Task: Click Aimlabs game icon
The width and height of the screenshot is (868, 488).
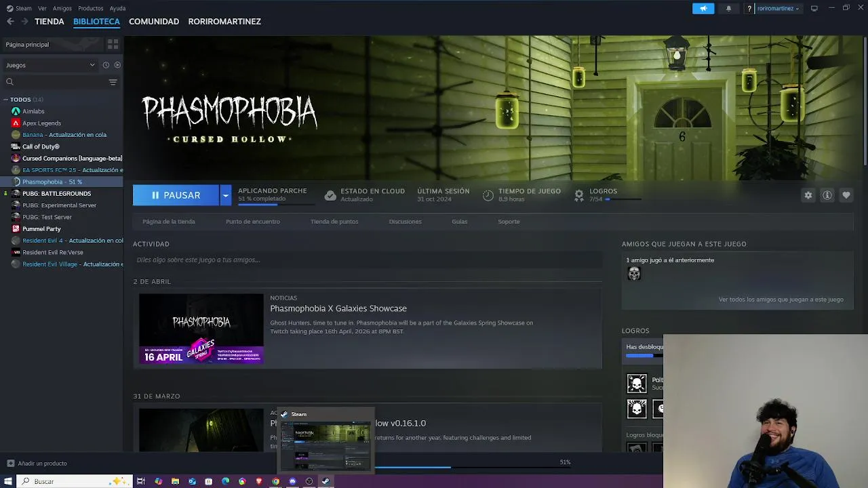Action: [x=16, y=111]
